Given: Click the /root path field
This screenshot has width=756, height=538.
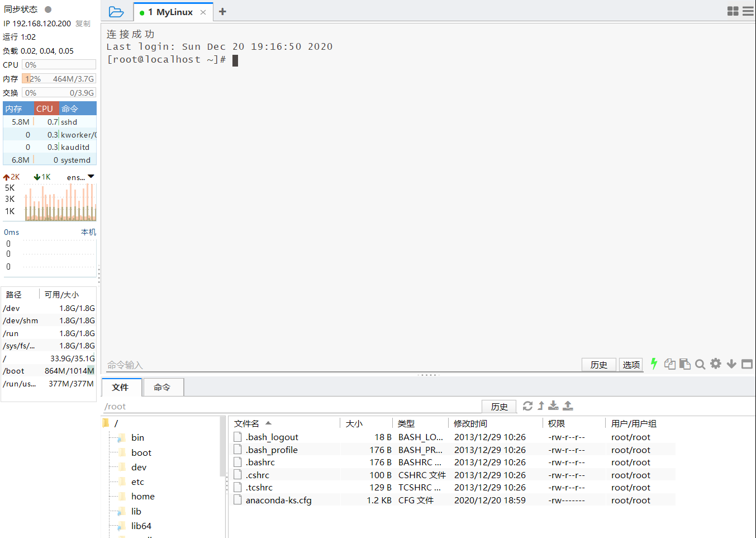Looking at the screenshot, I should 291,407.
